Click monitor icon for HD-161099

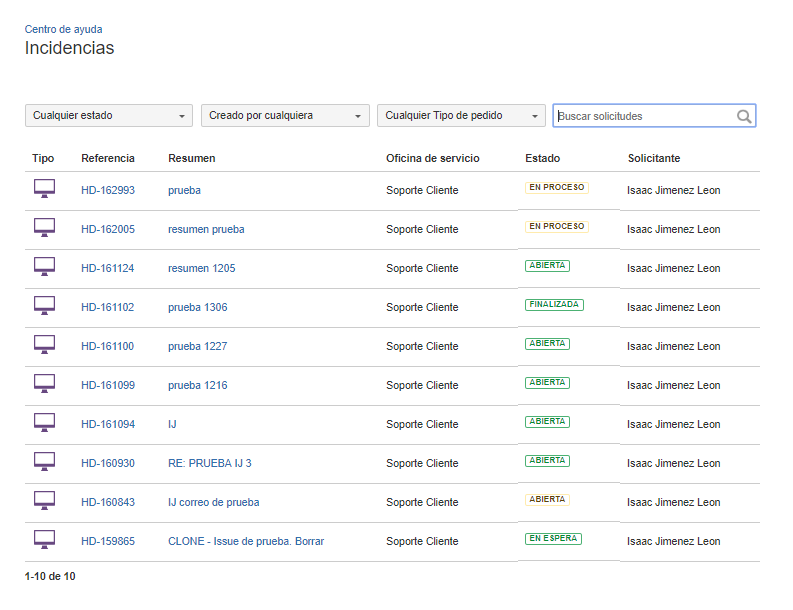point(45,383)
